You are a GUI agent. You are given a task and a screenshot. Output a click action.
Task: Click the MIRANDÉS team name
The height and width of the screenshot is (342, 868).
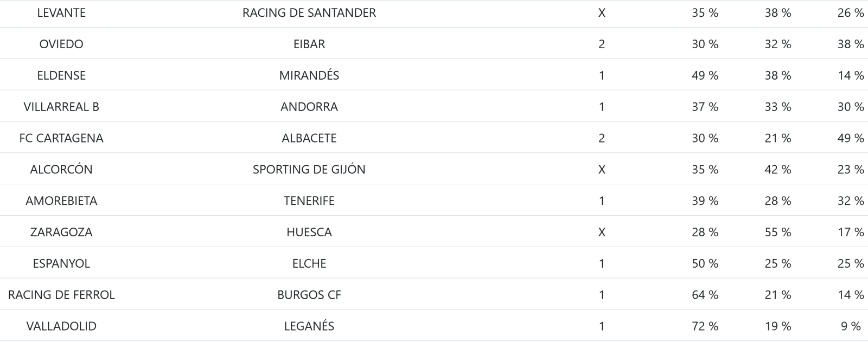309,75
